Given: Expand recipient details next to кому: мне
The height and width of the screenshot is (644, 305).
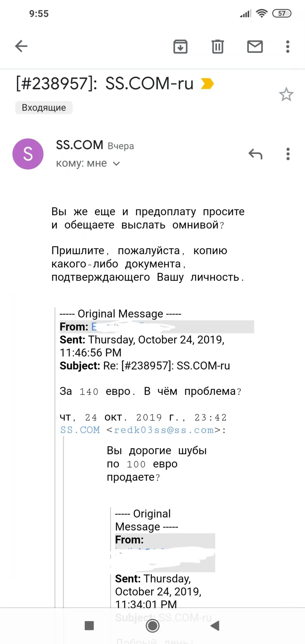Looking at the screenshot, I should [116, 164].
